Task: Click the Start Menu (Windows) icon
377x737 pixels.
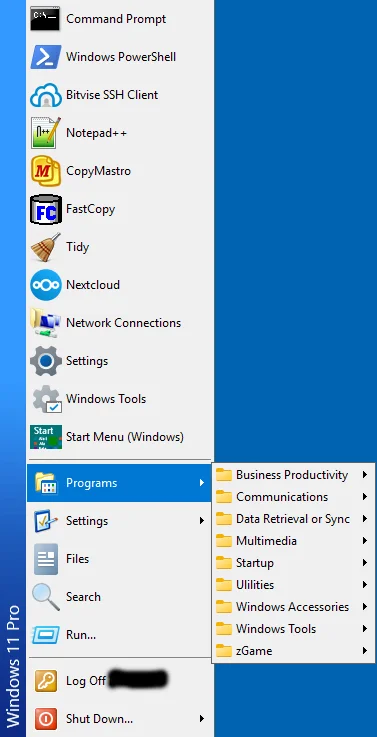Action: click(46, 437)
